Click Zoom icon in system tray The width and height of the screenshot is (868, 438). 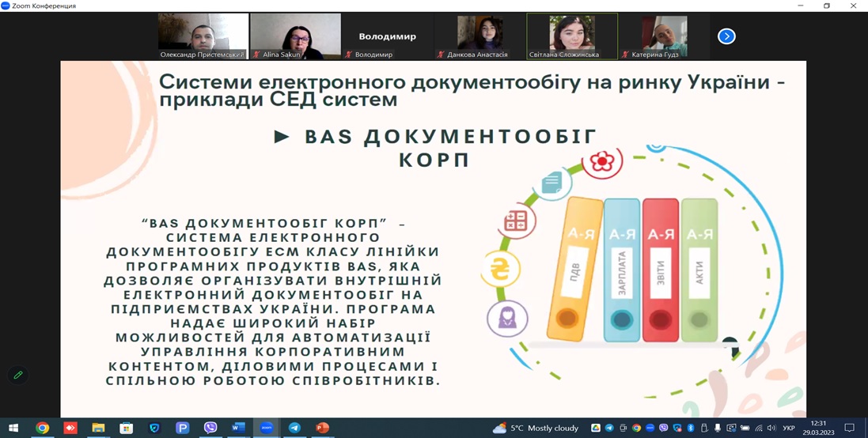650,428
